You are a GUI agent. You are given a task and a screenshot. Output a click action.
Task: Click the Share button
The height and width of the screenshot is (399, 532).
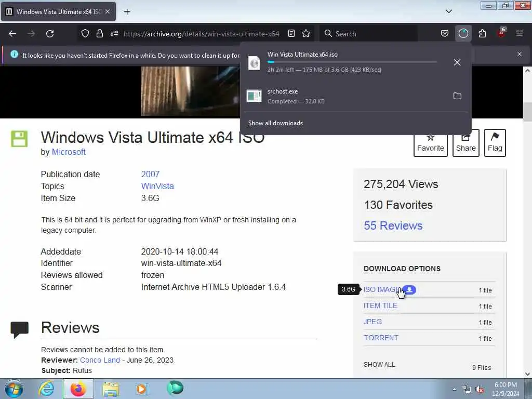click(466, 143)
